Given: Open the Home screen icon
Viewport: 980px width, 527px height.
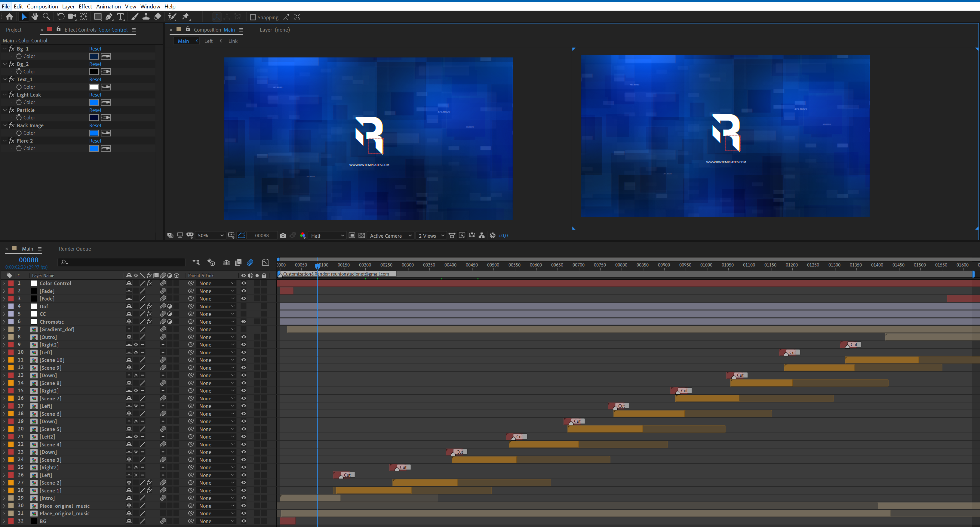Looking at the screenshot, I should click(x=10, y=16).
